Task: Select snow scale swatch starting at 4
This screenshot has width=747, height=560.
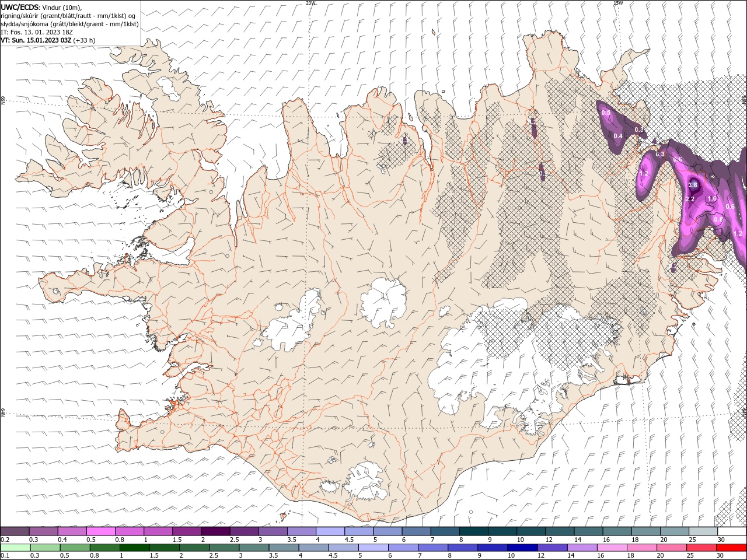Action: [x=330, y=531]
